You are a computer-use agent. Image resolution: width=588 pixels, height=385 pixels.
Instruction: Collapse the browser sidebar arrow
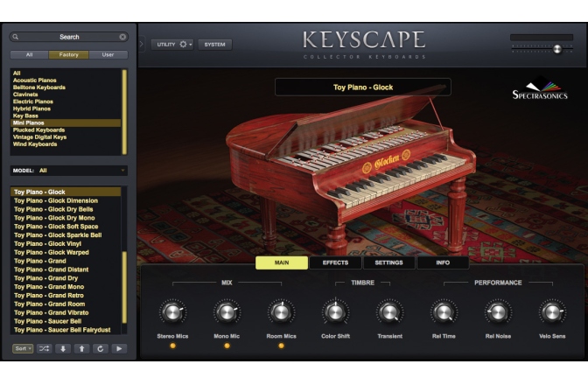[142, 45]
